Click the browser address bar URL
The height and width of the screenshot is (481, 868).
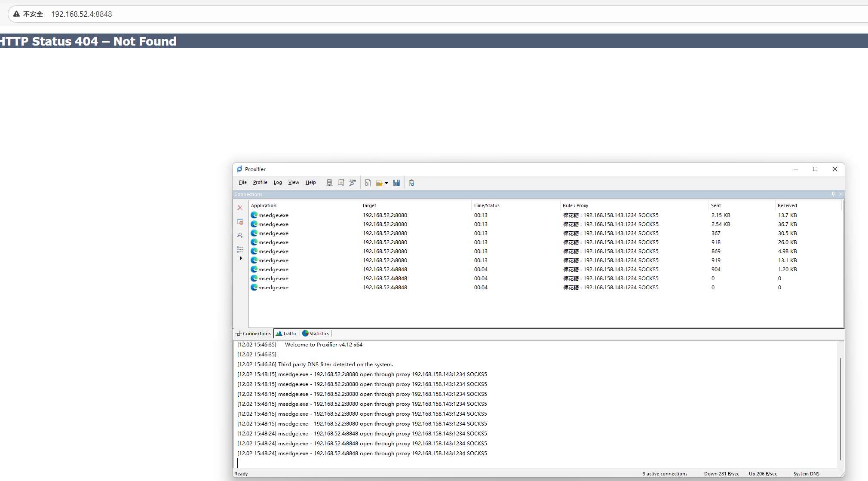click(x=82, y=14)
